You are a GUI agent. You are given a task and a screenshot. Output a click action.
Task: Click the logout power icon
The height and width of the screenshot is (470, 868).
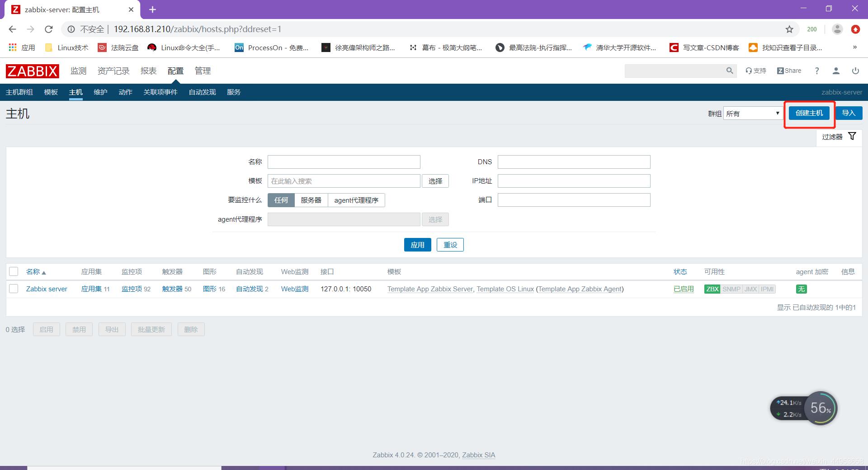855,71
